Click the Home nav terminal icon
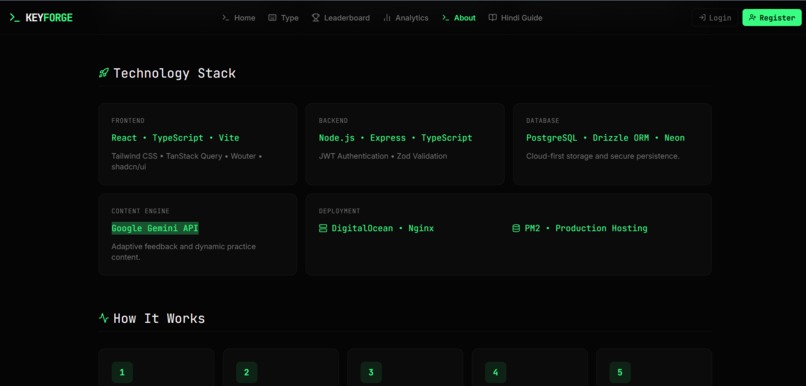The height and width of the screenshot is (386, 806). click(226, 17)
